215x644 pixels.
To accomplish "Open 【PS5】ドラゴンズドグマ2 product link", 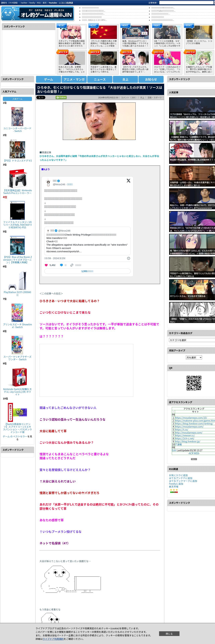I will coord(17,160).
